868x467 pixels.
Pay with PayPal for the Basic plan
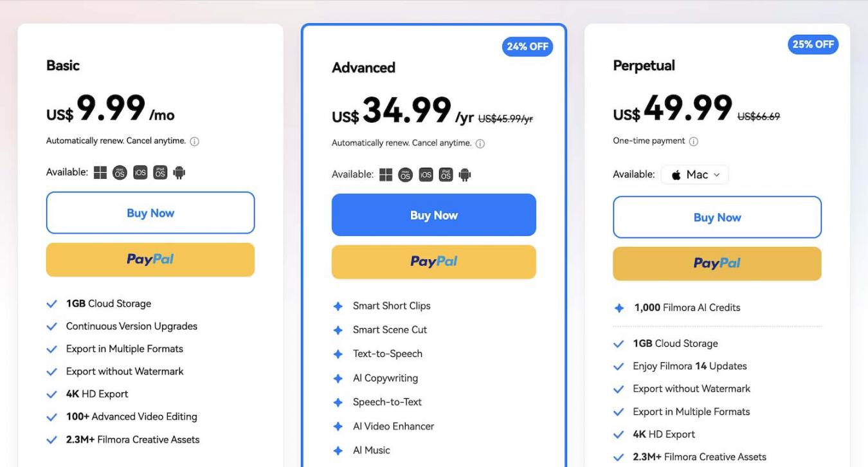(x=150, y=260)
